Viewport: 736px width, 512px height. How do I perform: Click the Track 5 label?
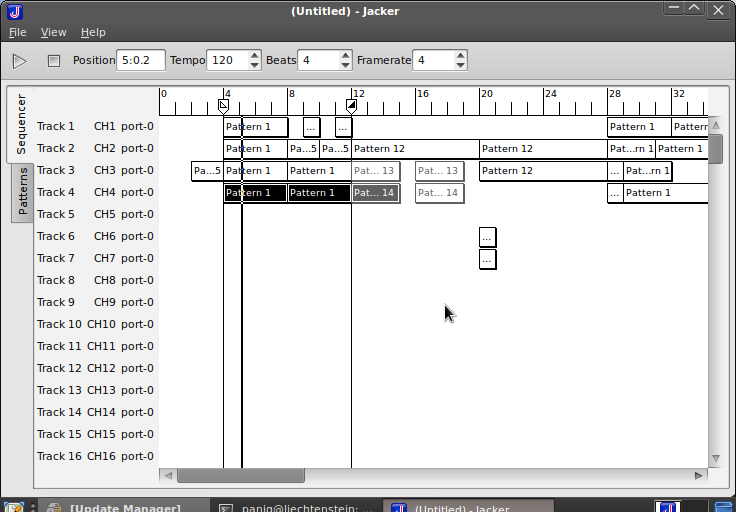pyautogui.click(x=55, y=214)
